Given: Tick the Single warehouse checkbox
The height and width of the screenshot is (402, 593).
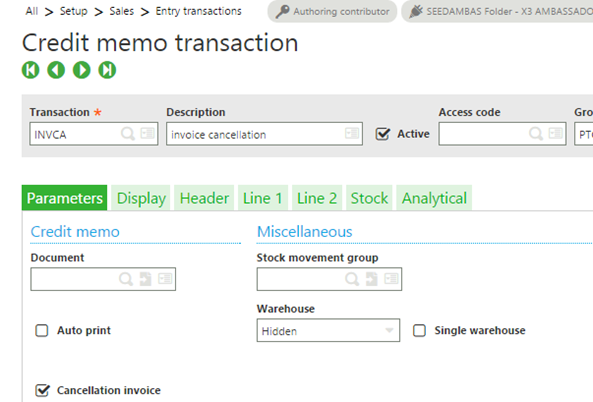Looking at the screenshot, I should [419, 331].
